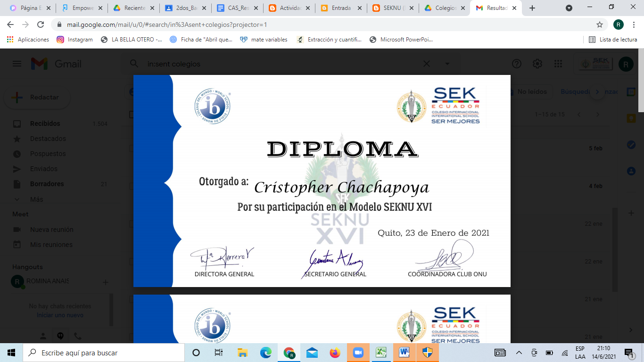
Task: Show hidden system tray icons
Action: click(519, 353)
